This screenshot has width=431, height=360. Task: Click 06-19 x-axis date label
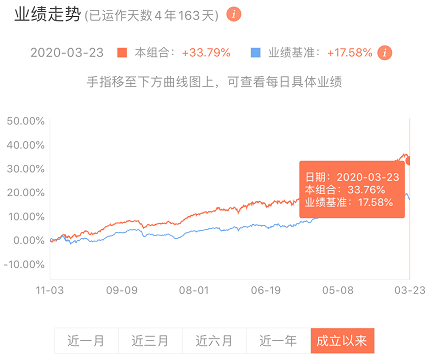pyautogui.click(x=266, y=290)
